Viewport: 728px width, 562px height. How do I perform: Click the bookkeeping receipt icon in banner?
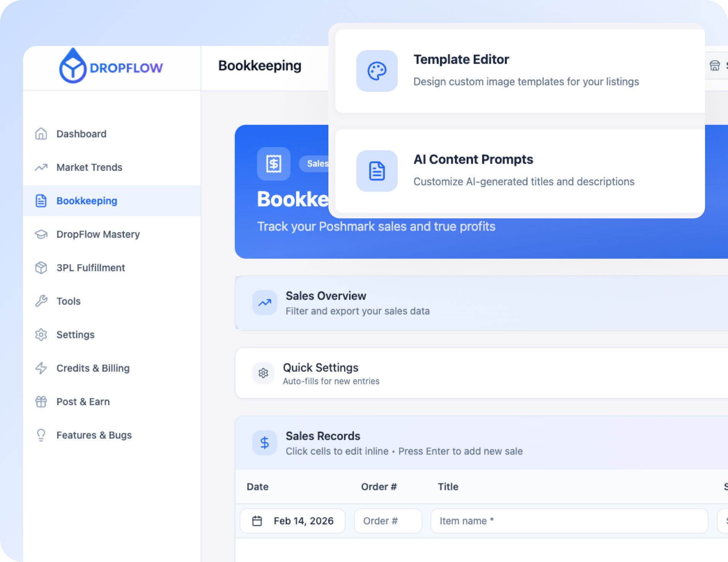pyautogui.click(x=274, y=164)
